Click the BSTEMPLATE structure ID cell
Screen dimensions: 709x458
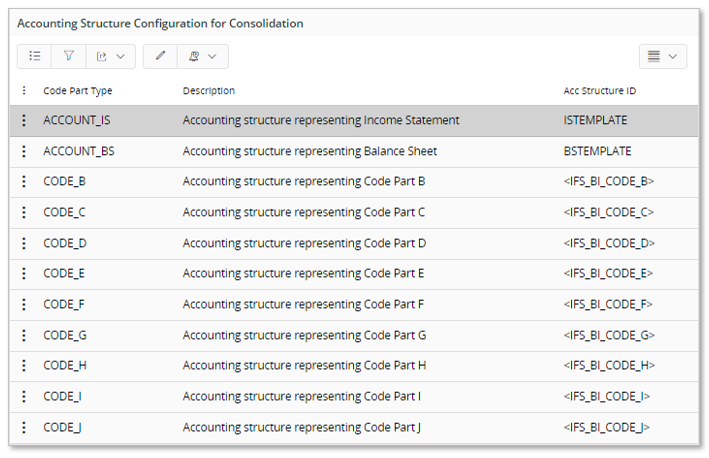[597, 152]
